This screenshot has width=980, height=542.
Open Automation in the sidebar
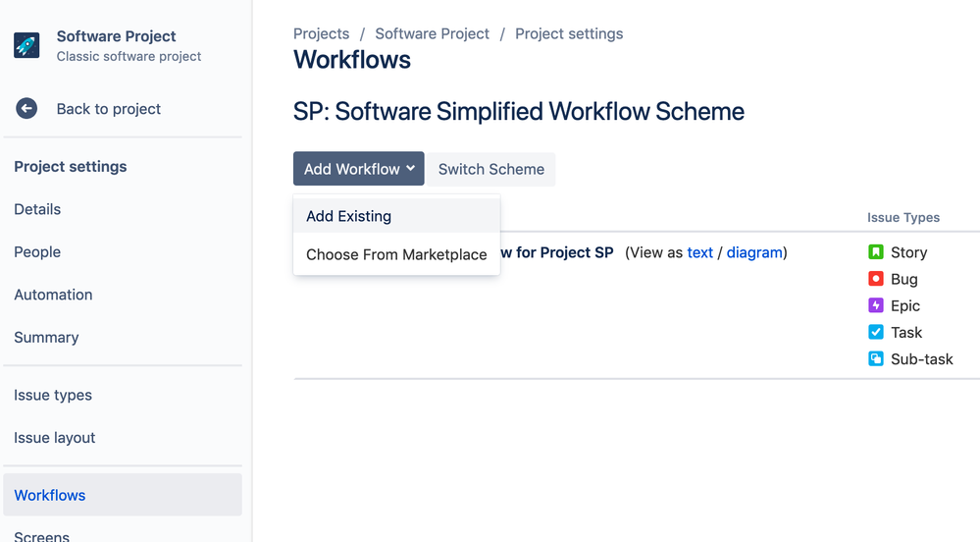53,295
